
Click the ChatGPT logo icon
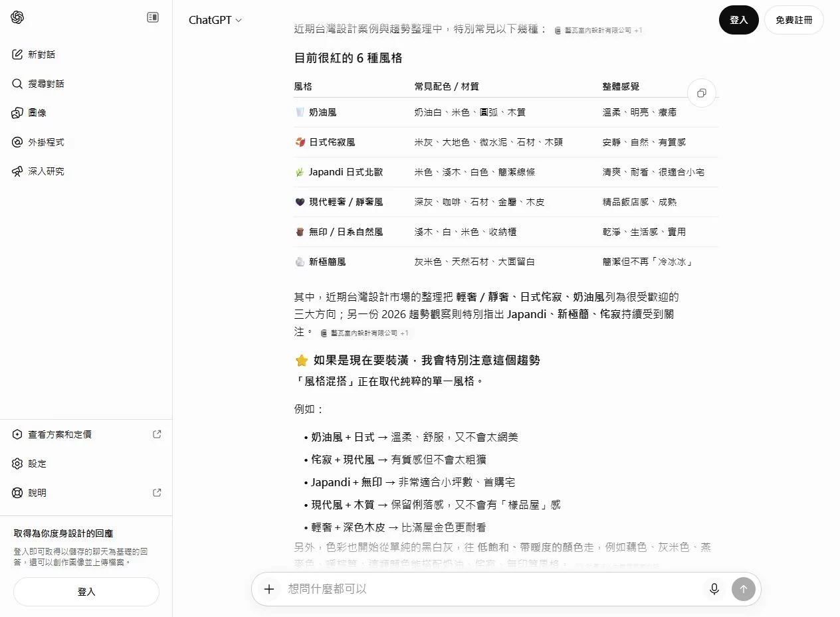coord(17,17)
